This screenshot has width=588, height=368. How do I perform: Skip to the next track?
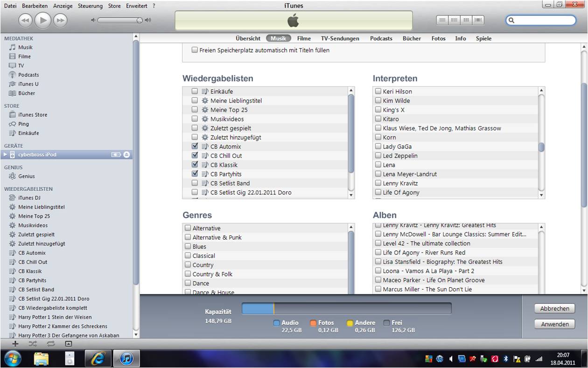[x=60, y=20]
